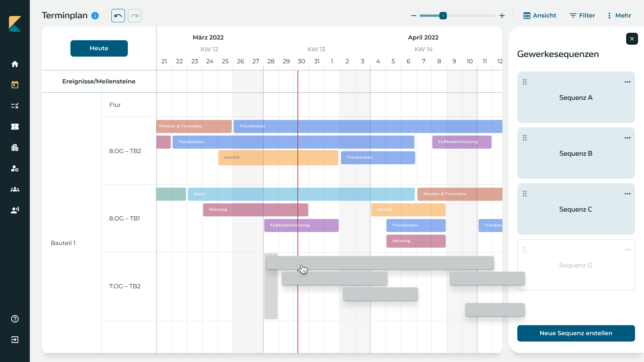Grab the drag handle of Sequenz A
Image resolution: width=644 pixels, height=362 pixels.
525,82
